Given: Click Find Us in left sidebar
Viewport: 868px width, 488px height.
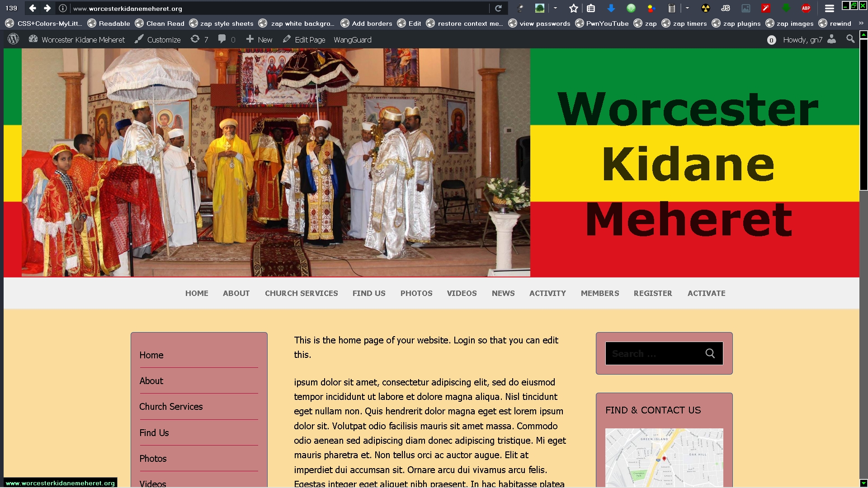Looking at the screenshot, I should point(154,433).
